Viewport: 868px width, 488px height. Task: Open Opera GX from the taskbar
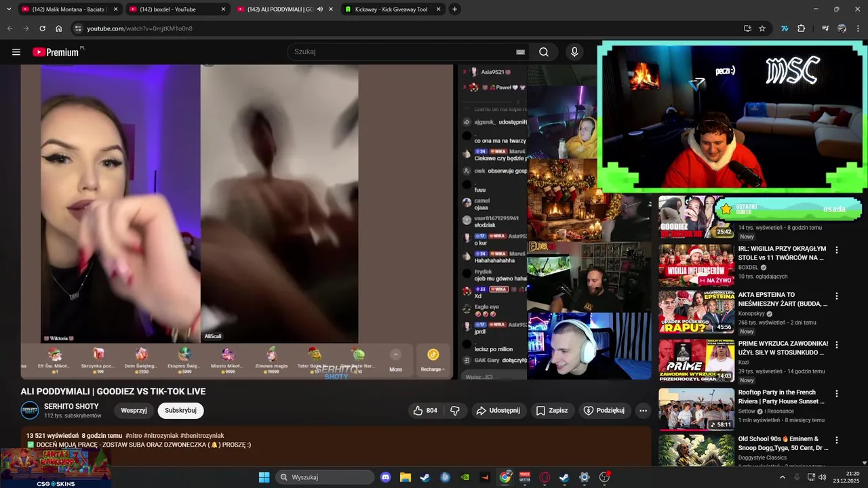click(545, 477)
